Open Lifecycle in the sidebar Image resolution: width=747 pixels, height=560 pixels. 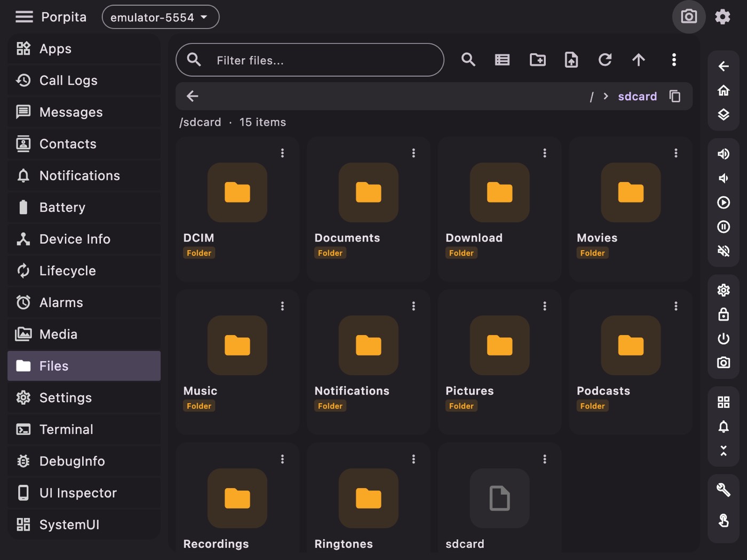84,271
